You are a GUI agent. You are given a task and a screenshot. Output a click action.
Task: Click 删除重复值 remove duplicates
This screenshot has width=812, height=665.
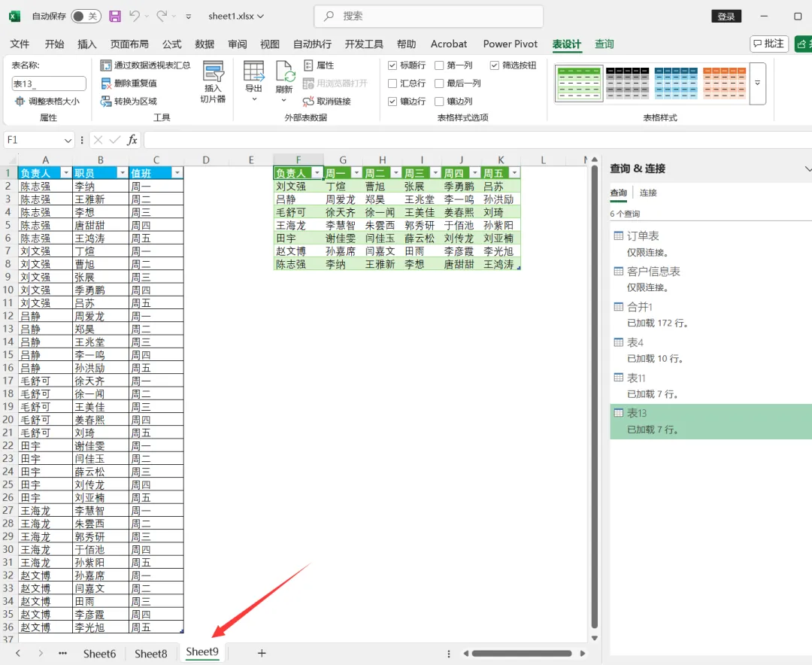point(129,83)
